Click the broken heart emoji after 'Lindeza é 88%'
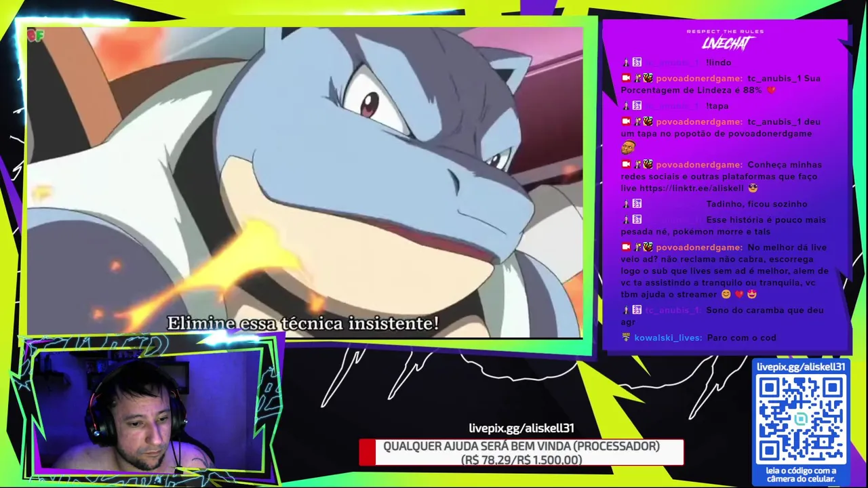 [771, 90]
